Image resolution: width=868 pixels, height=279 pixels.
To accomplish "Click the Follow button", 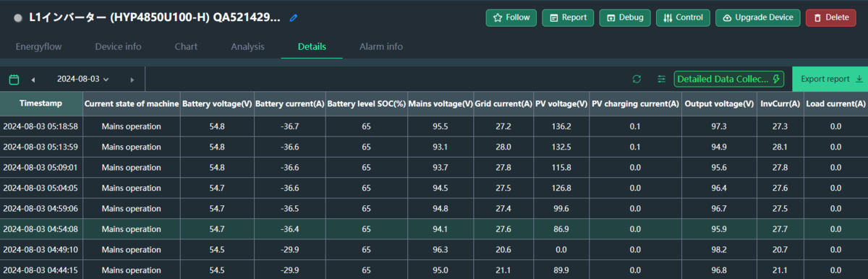I will coord(511,17).
